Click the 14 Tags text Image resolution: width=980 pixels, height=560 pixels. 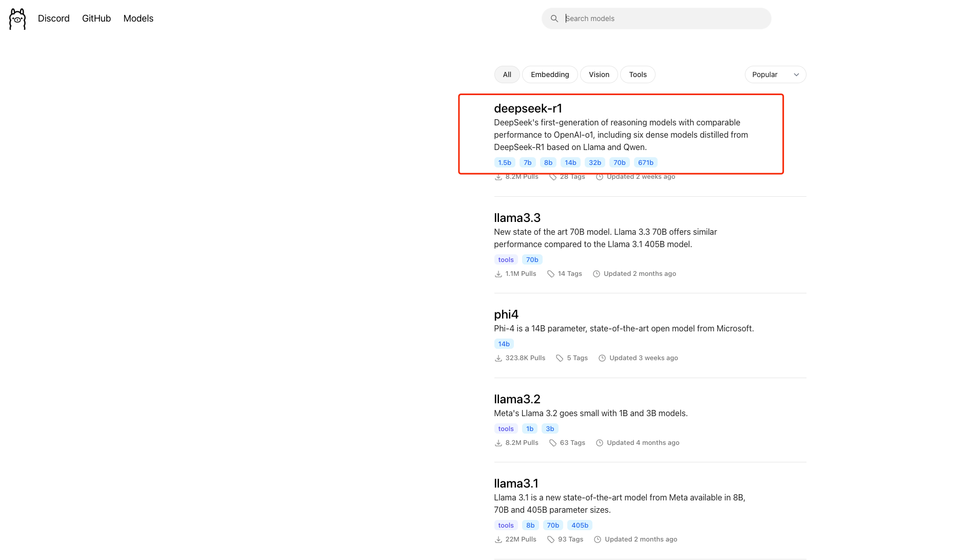[570, 274]
